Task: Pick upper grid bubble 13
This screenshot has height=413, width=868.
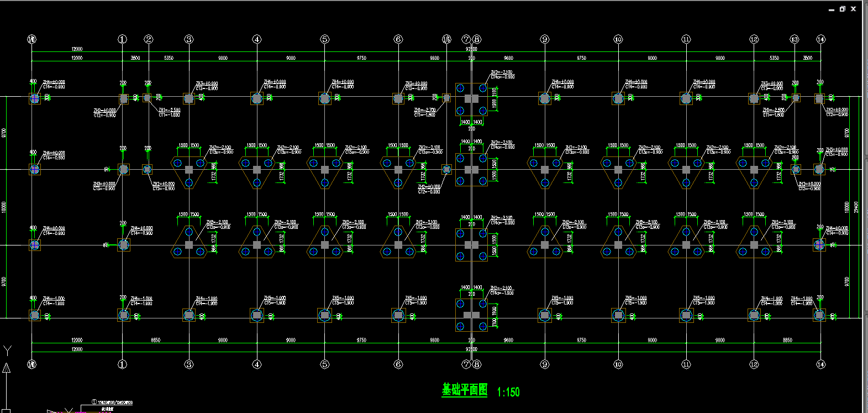Action: 795,39
